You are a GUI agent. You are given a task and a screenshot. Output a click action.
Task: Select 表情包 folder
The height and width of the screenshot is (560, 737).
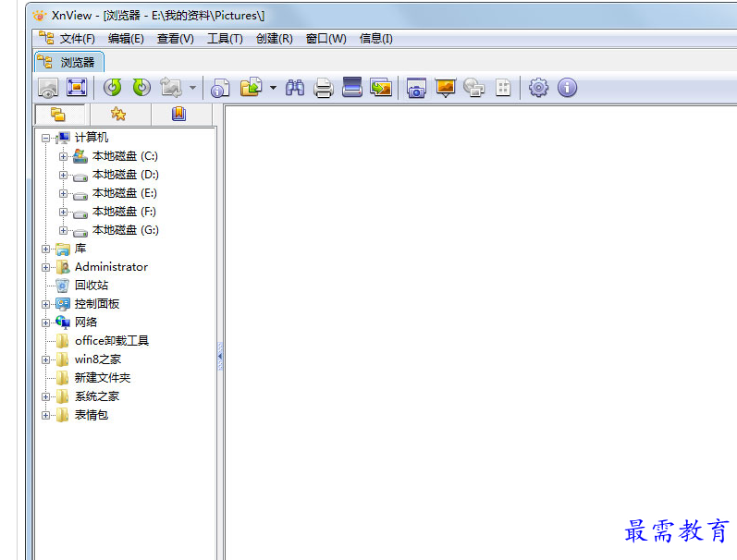[x=92, y=415]
